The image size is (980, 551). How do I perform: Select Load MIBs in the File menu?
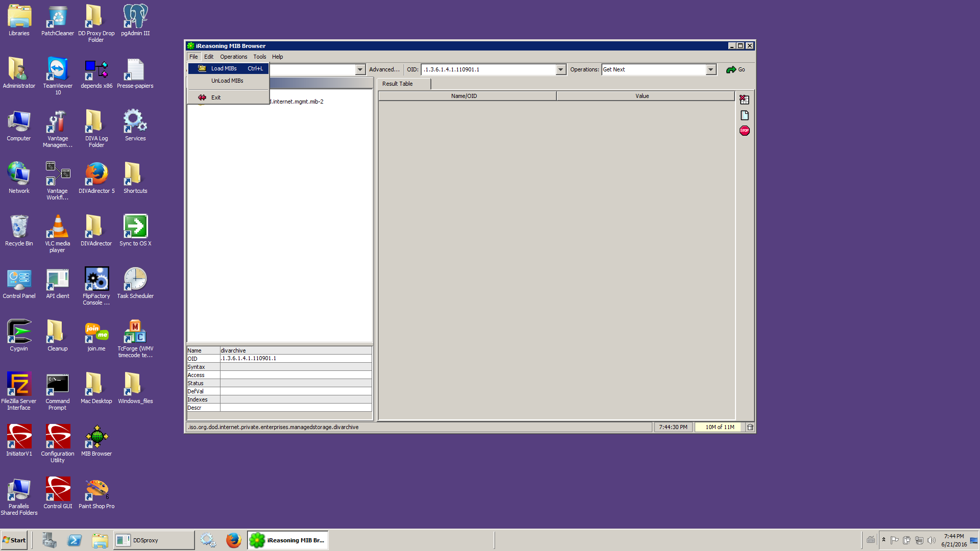tap(228, 68)
